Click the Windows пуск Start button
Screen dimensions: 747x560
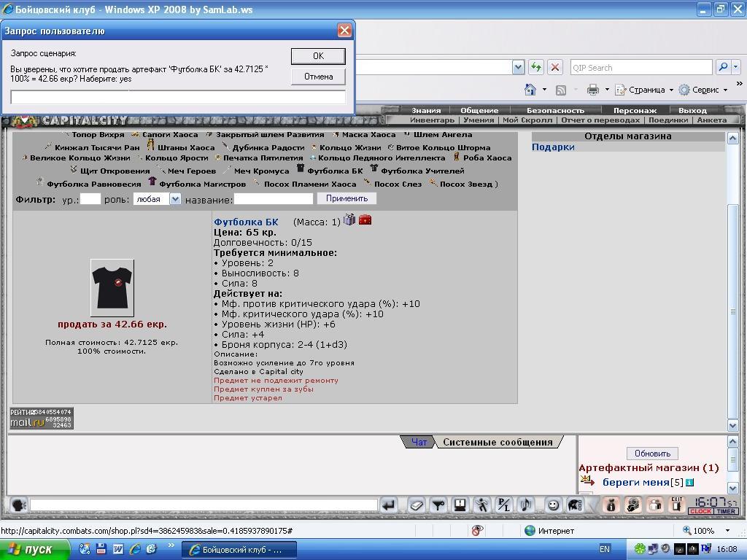click(34, 549)
